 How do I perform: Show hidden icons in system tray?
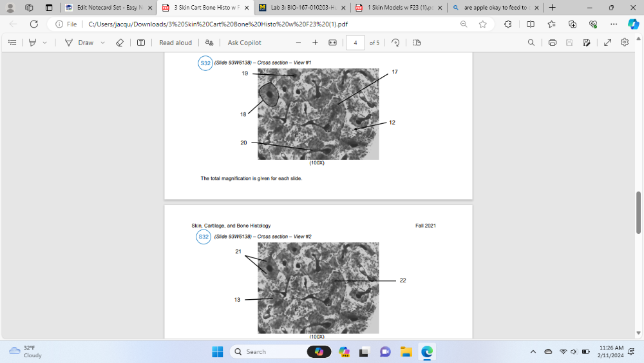click(x=533, y=351)
